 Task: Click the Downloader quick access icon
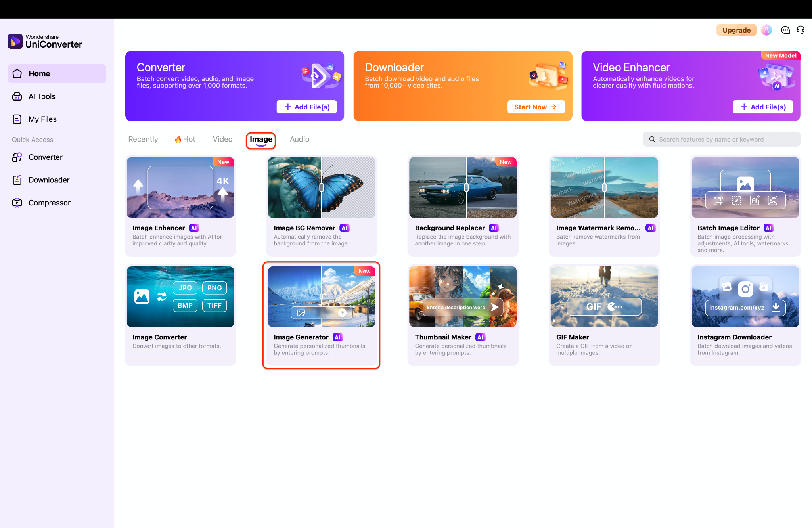[x=17, y=180]
